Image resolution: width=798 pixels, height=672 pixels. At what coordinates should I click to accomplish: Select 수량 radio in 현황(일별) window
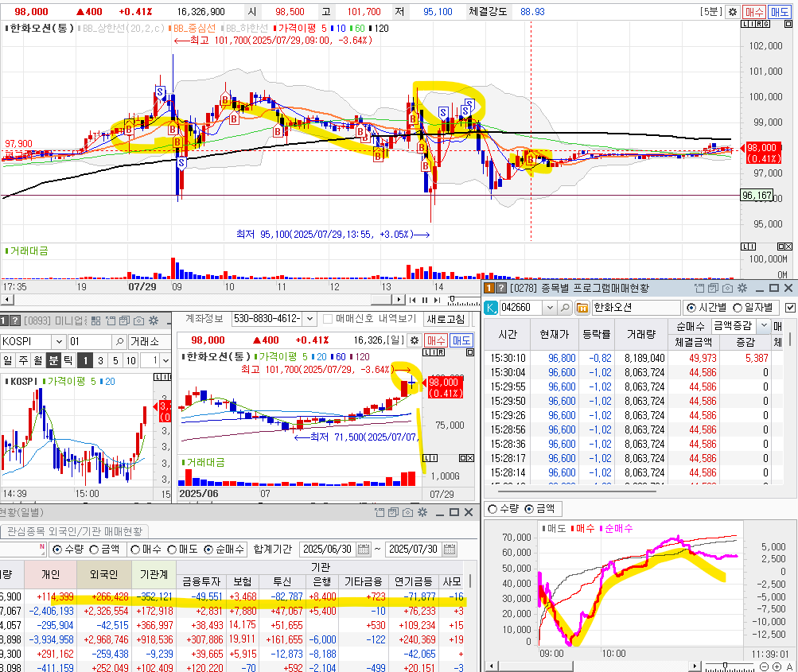point(57,550)
